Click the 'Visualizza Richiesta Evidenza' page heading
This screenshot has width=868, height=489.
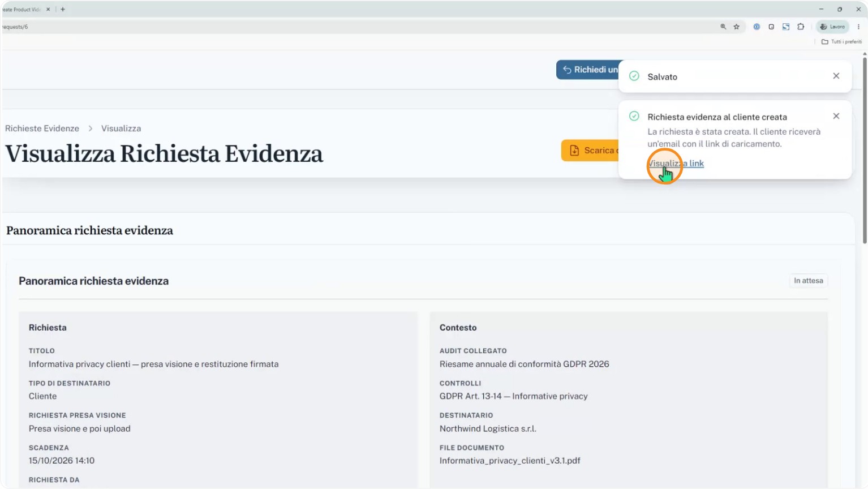point(164,154)
